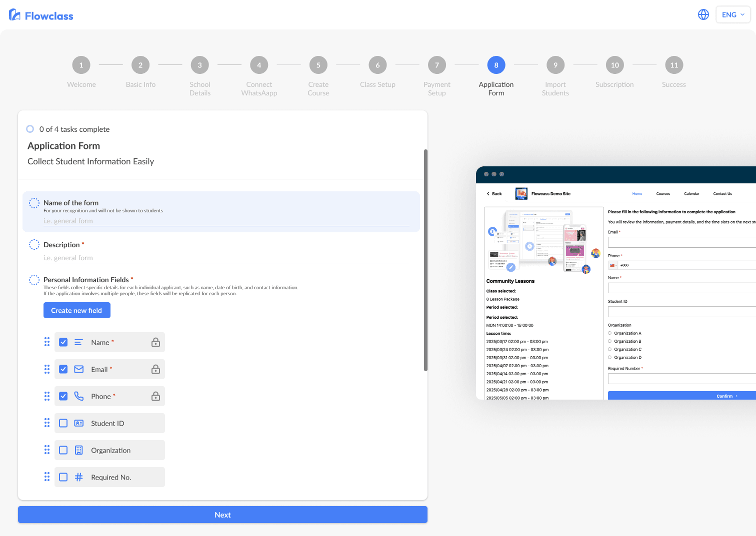Viewport: 756px width, 536px height.
Task: Select Organization C radio button
Action: (609, 349)
